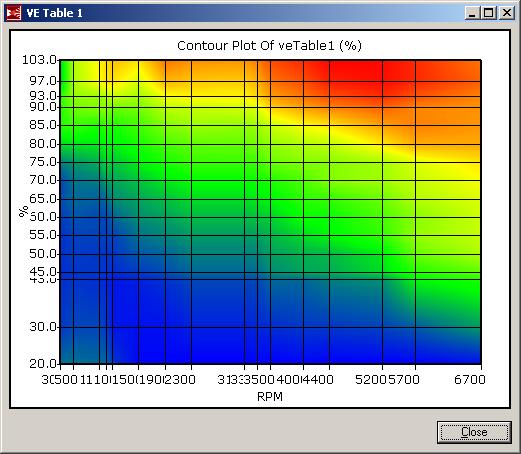Click the 5200 RPM axis label
521x454 pixels.
click(x=371, y=379)
